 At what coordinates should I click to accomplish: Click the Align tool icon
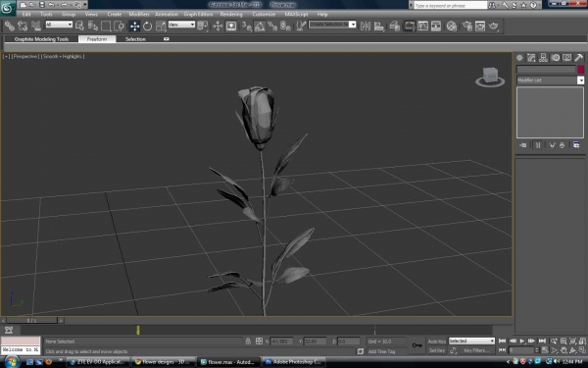379,26
